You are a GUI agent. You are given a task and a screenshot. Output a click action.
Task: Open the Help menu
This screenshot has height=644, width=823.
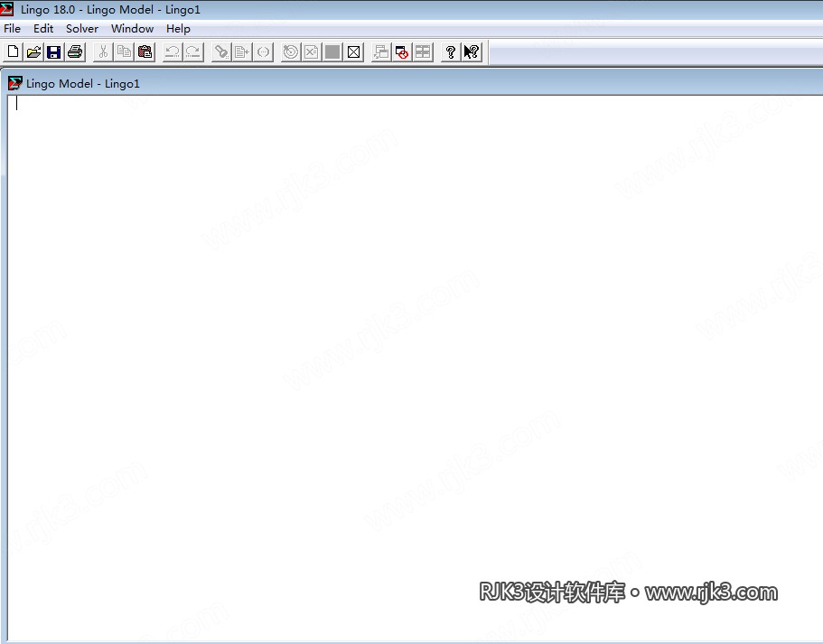178,29
